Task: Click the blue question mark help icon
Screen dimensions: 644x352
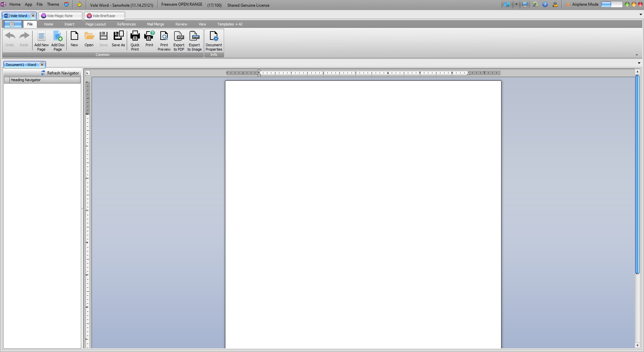Action: click(545, 5)
